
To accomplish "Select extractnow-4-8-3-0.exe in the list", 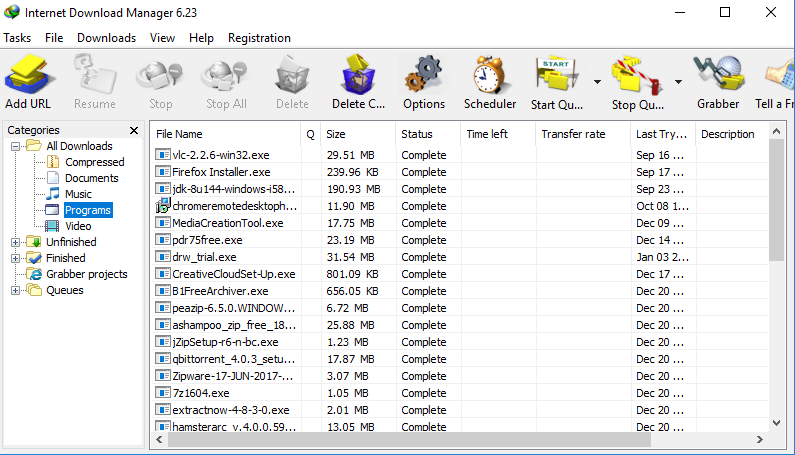I will pos(231,410).
